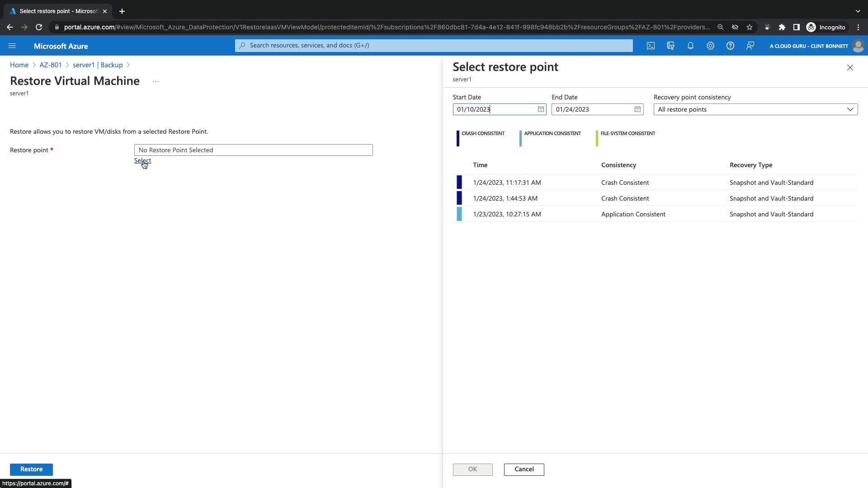This screenshot has height=488, width=868.
Task: Open the Feedback icon
Action: tap(750, 46)
